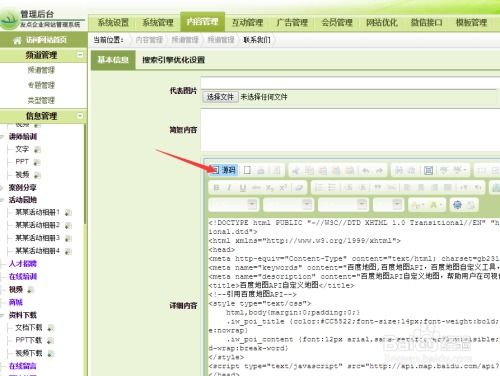Click inside the 简短内容 text area
The height and width of the screenshot is (376, 500).
[x=350, y=130]
